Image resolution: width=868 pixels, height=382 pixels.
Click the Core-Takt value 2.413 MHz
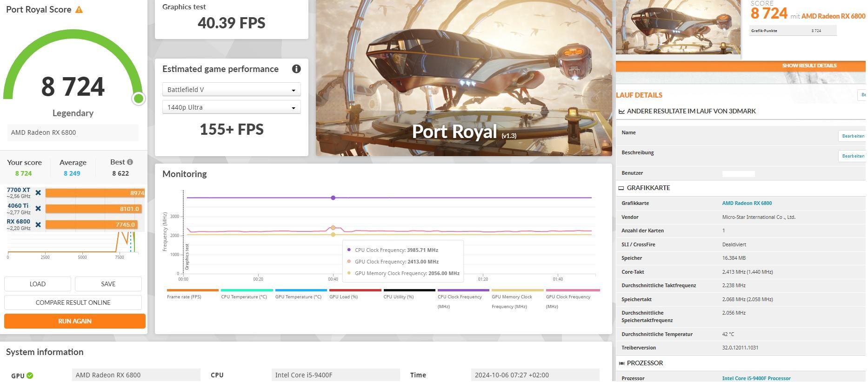tap(748, 272)
